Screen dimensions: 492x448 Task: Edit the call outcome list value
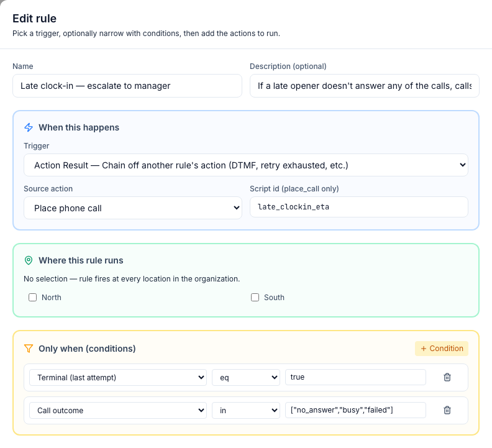[x=355, y=410]
